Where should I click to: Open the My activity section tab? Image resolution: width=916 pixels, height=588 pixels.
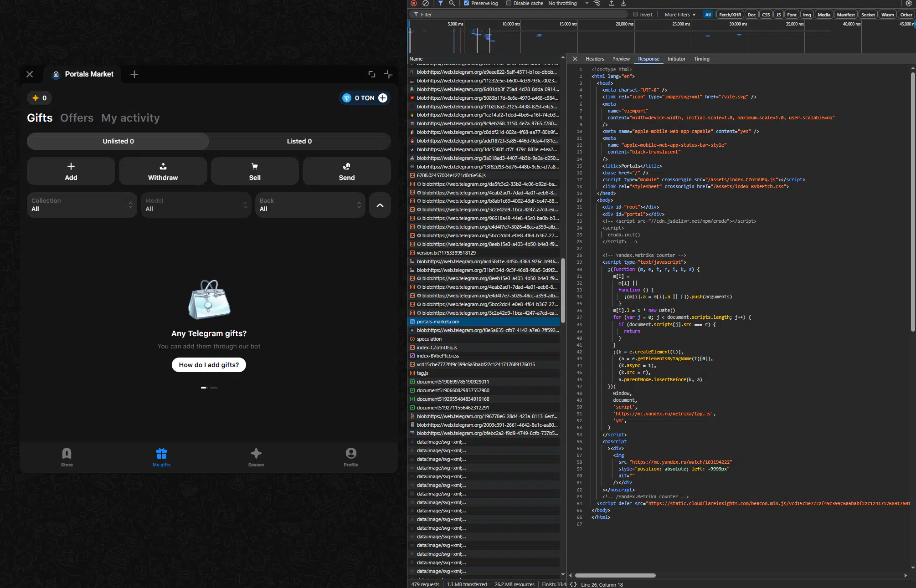[x=130, y=118]
